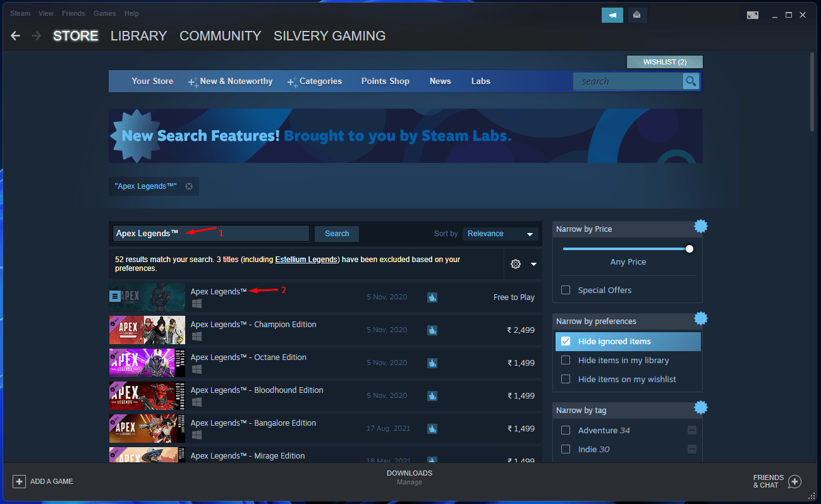Open the Your Store menu

152,81
